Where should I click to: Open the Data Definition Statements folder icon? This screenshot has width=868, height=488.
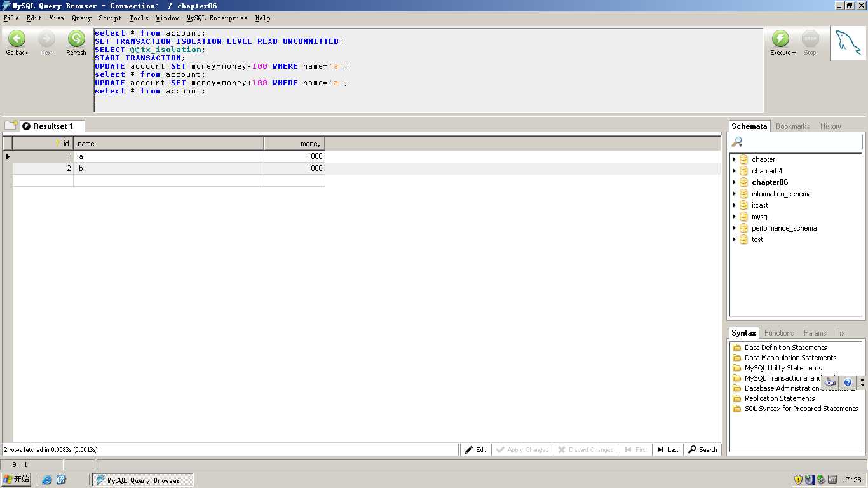click(737, 348)
